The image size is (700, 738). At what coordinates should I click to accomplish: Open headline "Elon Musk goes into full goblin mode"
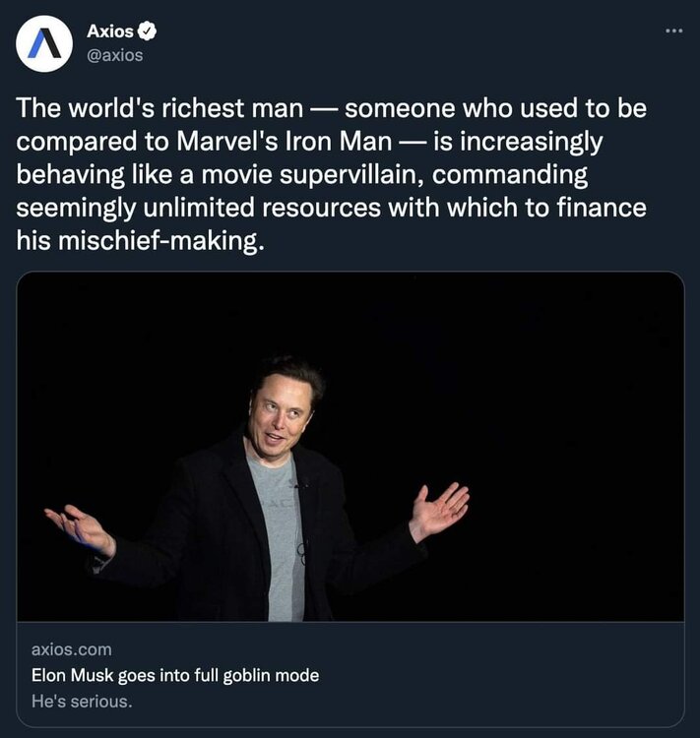[175, 676]
